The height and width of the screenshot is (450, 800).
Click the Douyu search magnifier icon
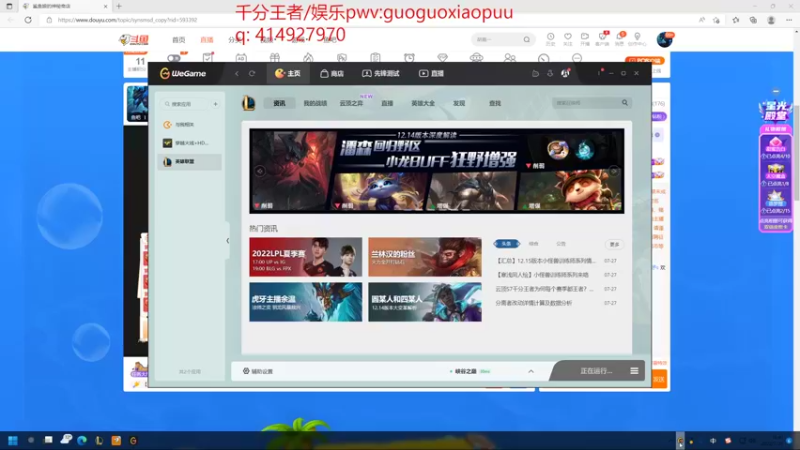tap(527, 39)
